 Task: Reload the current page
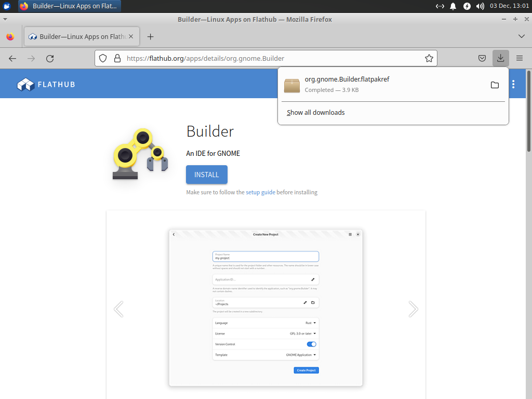tap(50, 58)
